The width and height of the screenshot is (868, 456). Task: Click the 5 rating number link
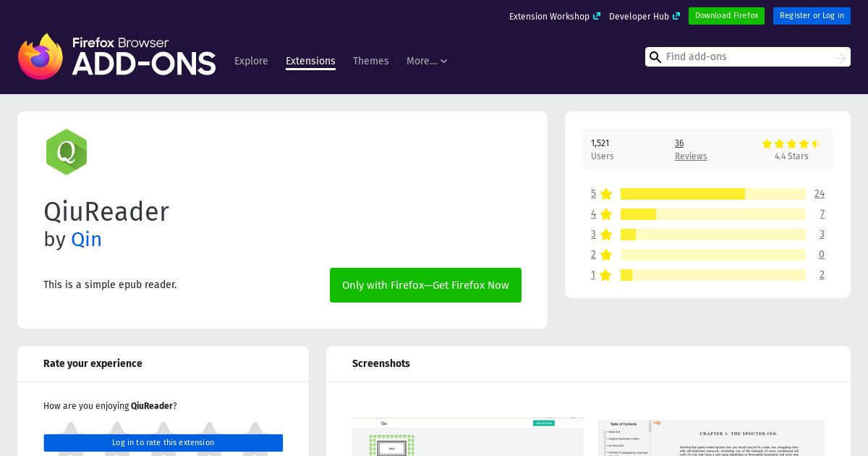point(593,194)
